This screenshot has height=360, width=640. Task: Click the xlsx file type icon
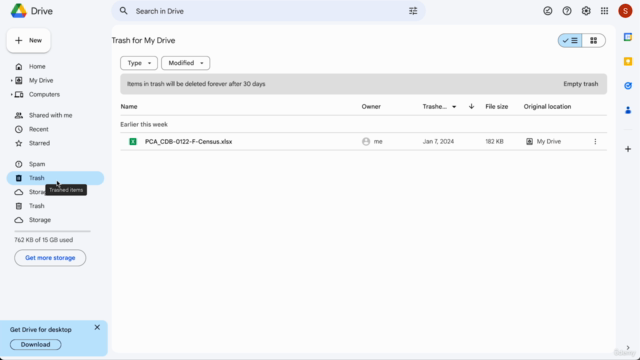click(x=133, y=142)
